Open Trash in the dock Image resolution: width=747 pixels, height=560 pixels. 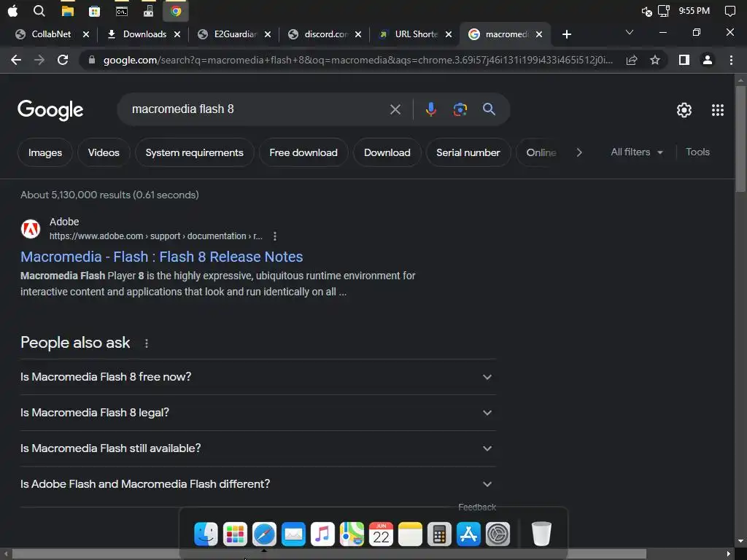(541, 534)
